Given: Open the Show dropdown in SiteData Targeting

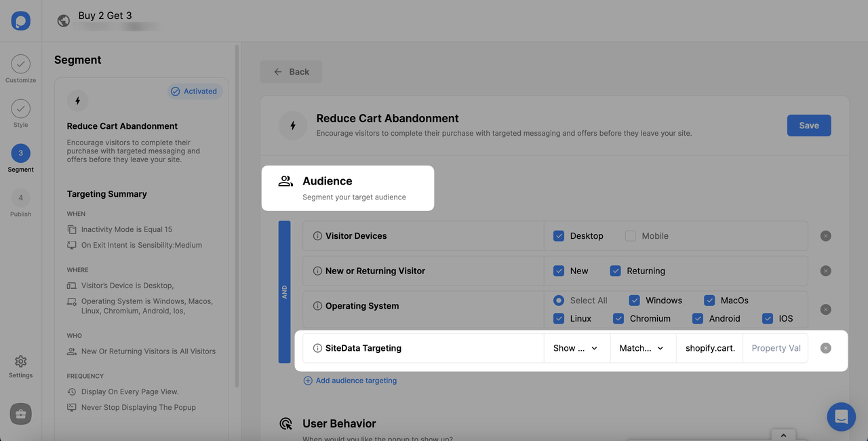Looking at the screenshot, I should pyautogui.click(x=576, y=348).
